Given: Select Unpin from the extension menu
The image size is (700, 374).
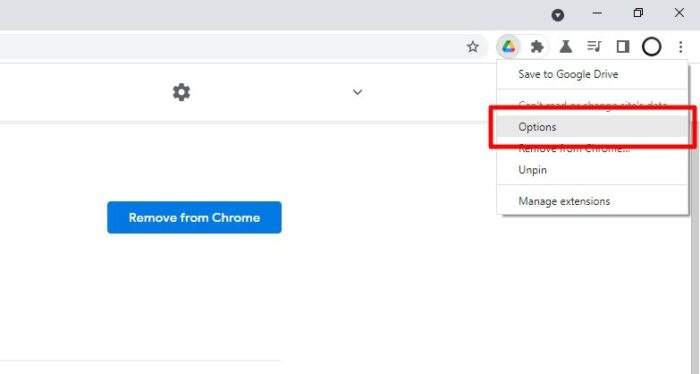Looking at the screenshot, I should (592, 170).
